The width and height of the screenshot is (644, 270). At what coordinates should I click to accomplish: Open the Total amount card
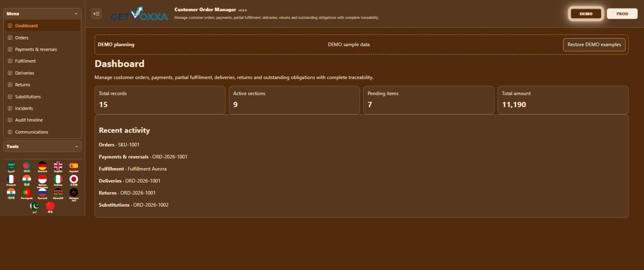point(563,100)
